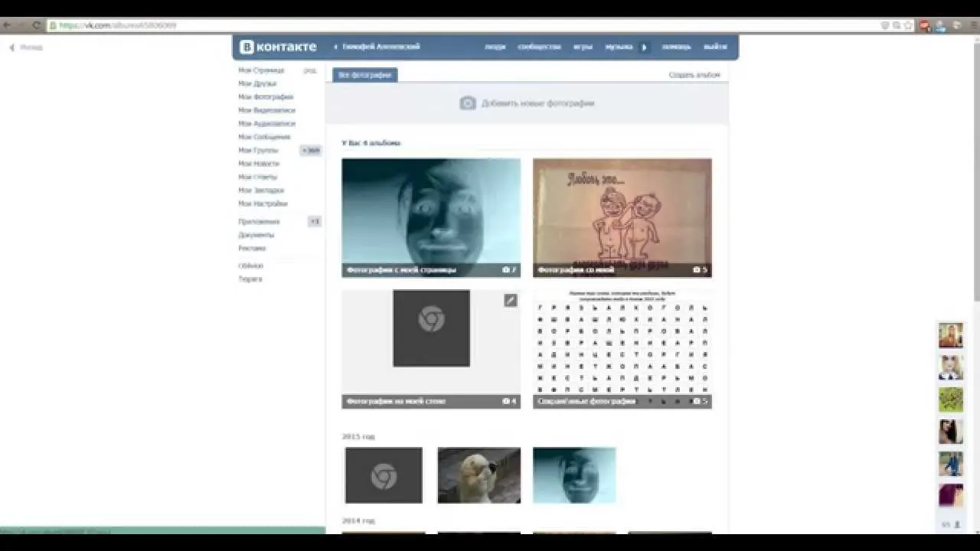Open Мои Друзья in the sidebar
Screen dimensions: 980x551
coord(257,83)
